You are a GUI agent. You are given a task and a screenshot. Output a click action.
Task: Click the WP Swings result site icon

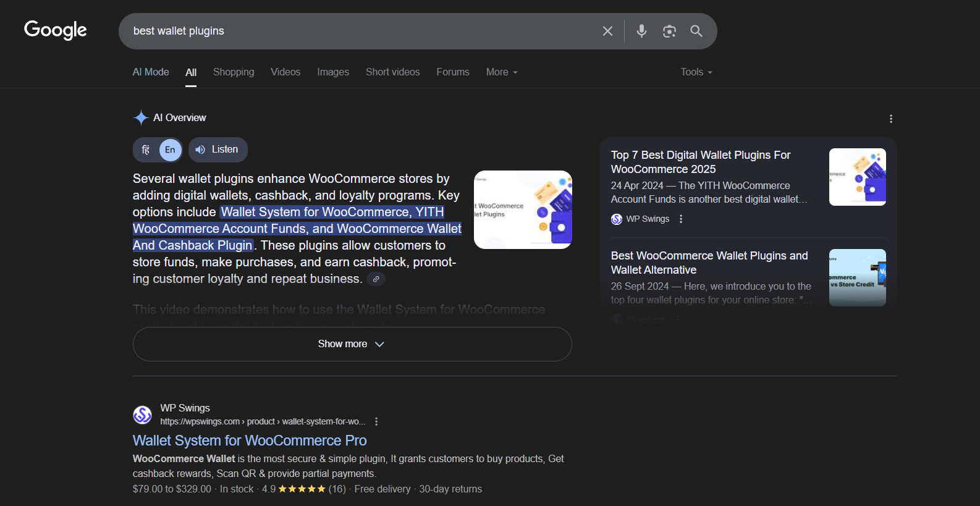pos(143,415)
